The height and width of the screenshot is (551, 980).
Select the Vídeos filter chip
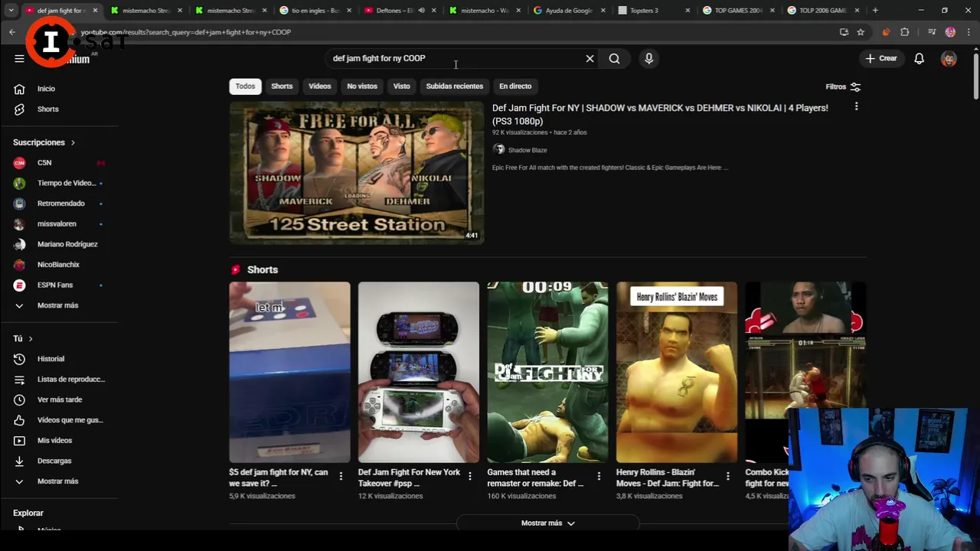319,86
